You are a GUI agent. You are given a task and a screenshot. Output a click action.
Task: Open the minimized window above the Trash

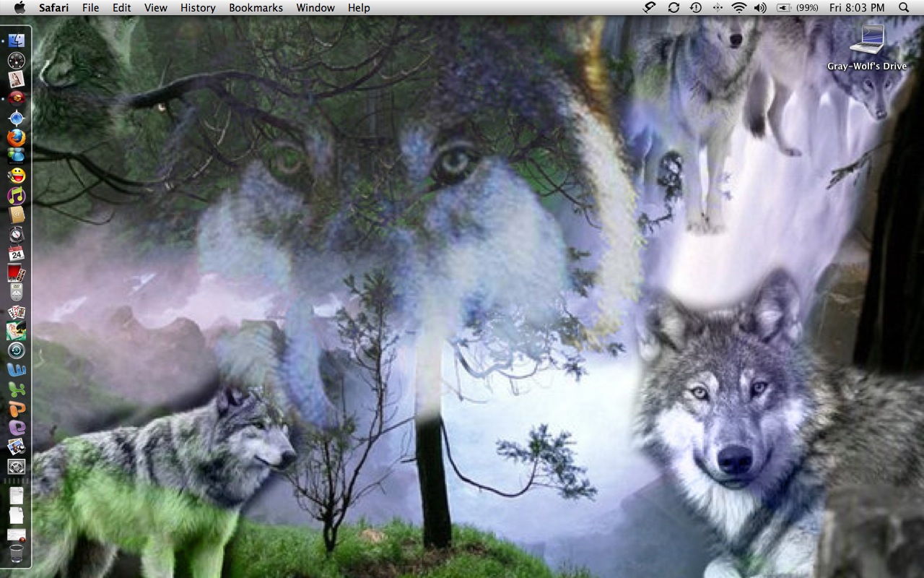click(x=17, y=535)
